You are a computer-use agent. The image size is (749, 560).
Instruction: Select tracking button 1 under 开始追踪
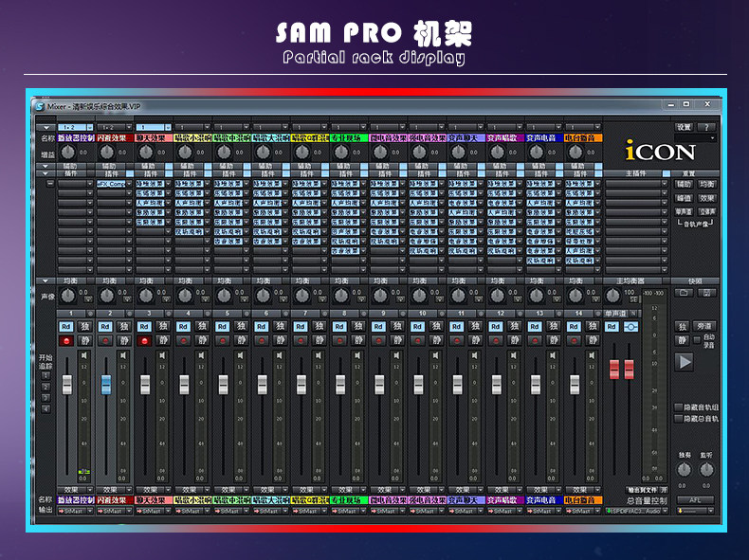[46, 376]
